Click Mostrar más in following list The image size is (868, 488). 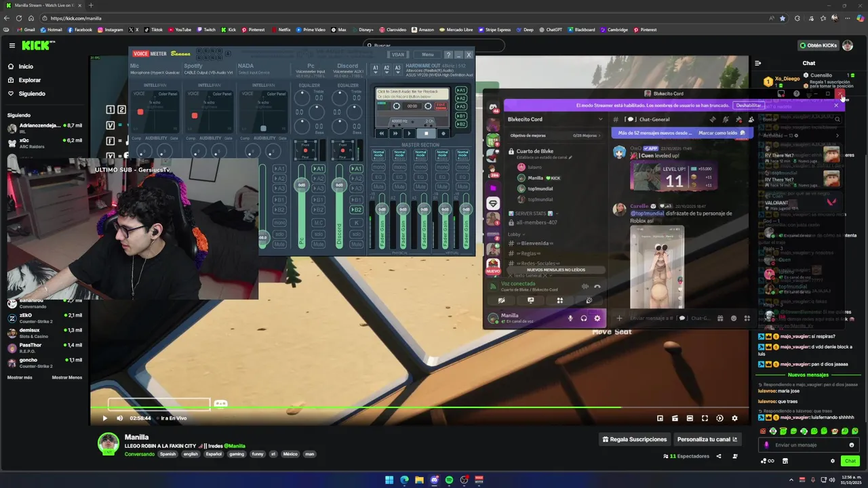pyautogui.click(x=20, y=378)
